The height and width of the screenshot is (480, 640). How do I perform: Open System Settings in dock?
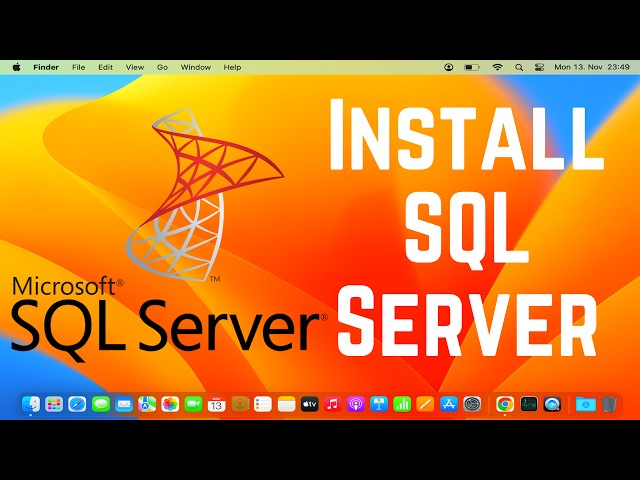click(x=472, y=404)
